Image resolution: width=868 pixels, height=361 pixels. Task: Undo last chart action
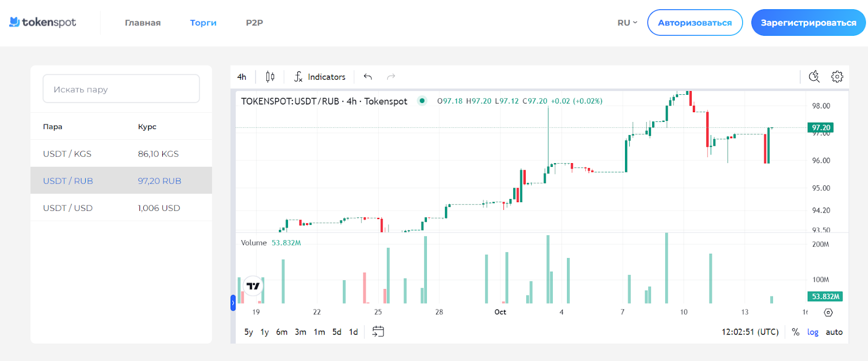[368, 77]
